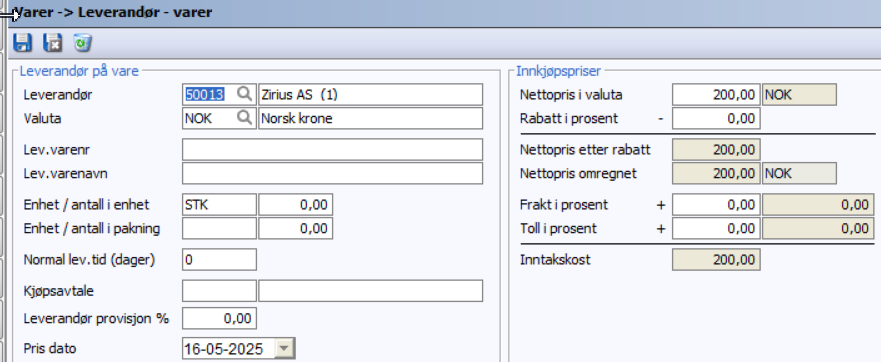Click the Kjøpsavtale code field
Image resolution: width=881 pixels, height=362 pixels.
pos(219,291)
